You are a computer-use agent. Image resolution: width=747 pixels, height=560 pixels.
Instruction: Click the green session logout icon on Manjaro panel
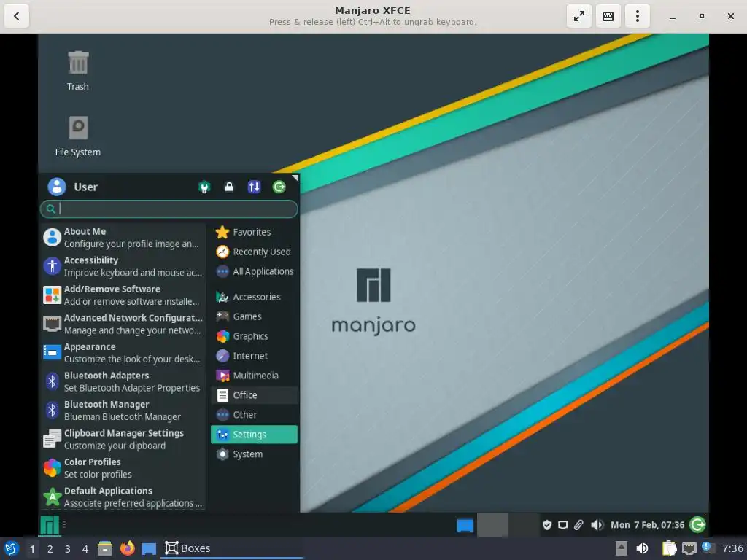[697, 525]
